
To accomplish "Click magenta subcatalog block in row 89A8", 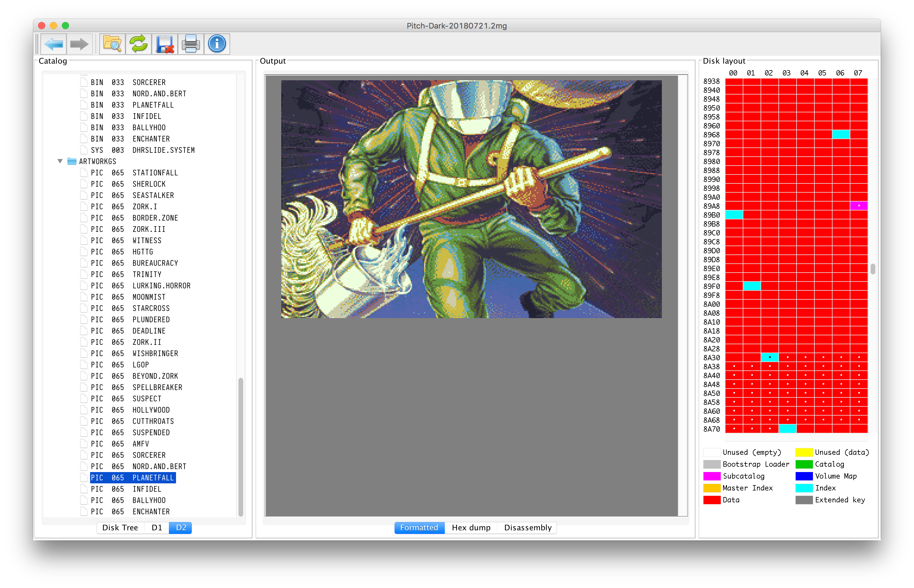I will [x=859, y=206].
